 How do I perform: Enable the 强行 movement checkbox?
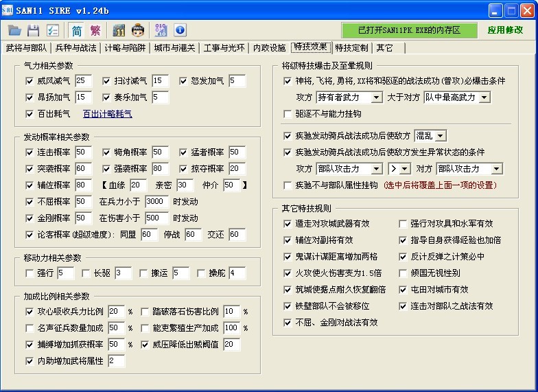click(x=29, y=273)
